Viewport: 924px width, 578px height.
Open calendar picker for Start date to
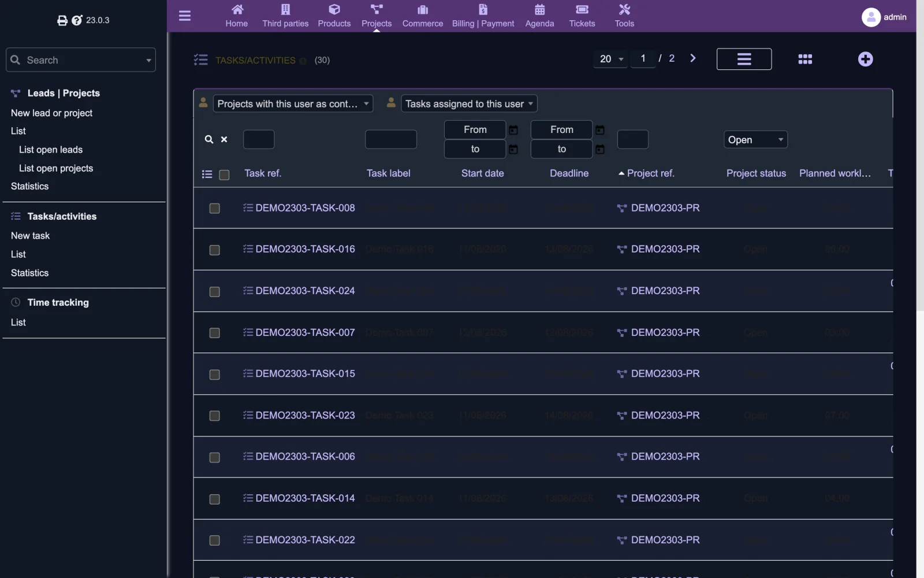click(513, 150)
